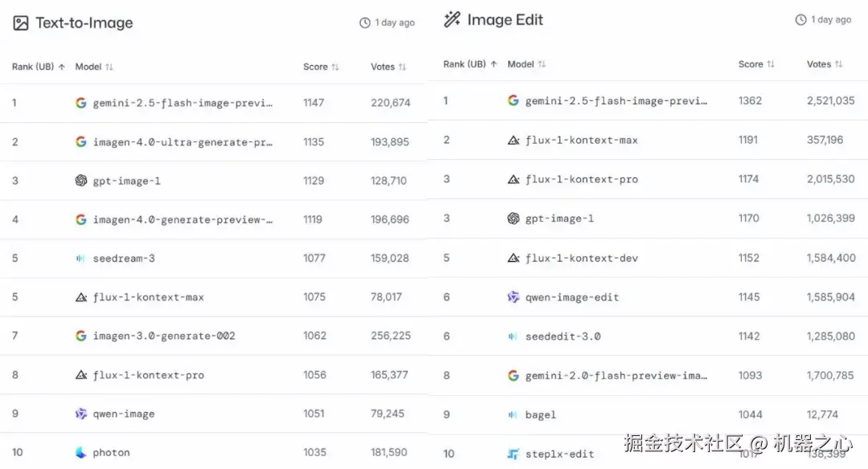868x469 pixels.
Task: Open the seededit-3.0 model link
Action: click(563, 336)
